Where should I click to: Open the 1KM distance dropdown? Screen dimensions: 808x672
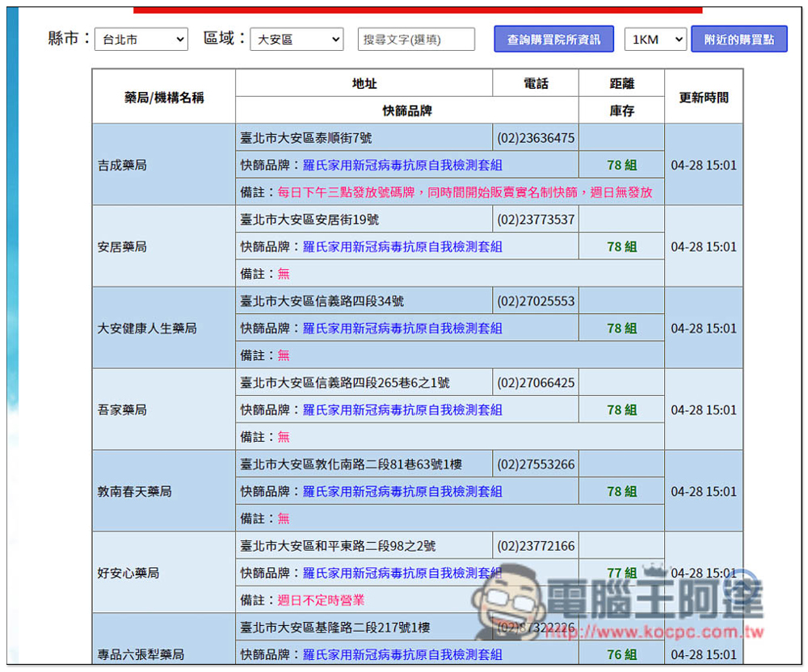[654, 40]
